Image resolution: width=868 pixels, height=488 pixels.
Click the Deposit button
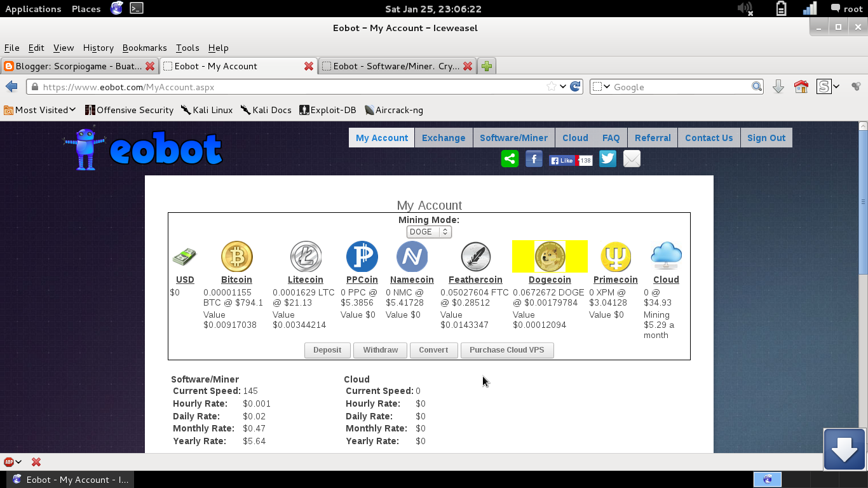click(x=327, y=350)
